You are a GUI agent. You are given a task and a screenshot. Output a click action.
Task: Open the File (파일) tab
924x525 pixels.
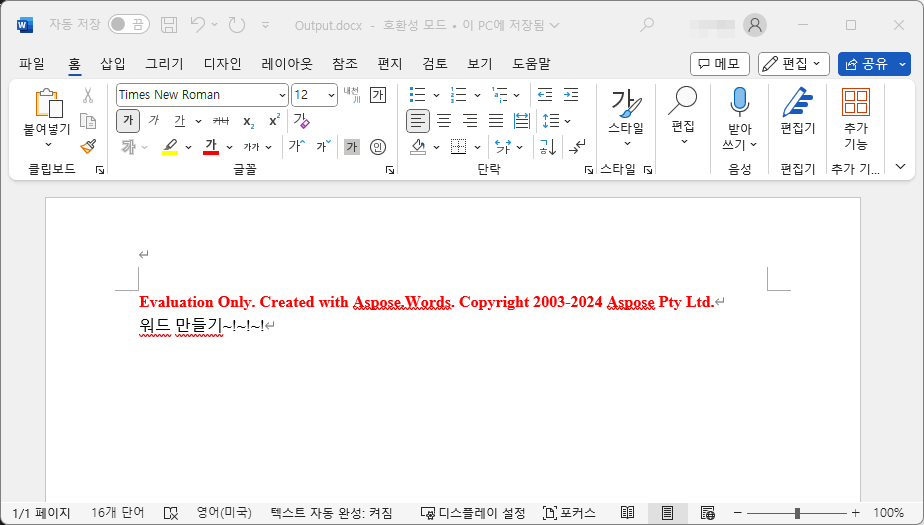[x=32, y=64]
